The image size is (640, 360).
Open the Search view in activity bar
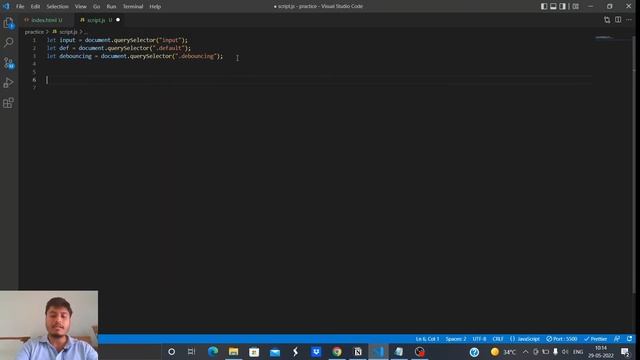9,42
